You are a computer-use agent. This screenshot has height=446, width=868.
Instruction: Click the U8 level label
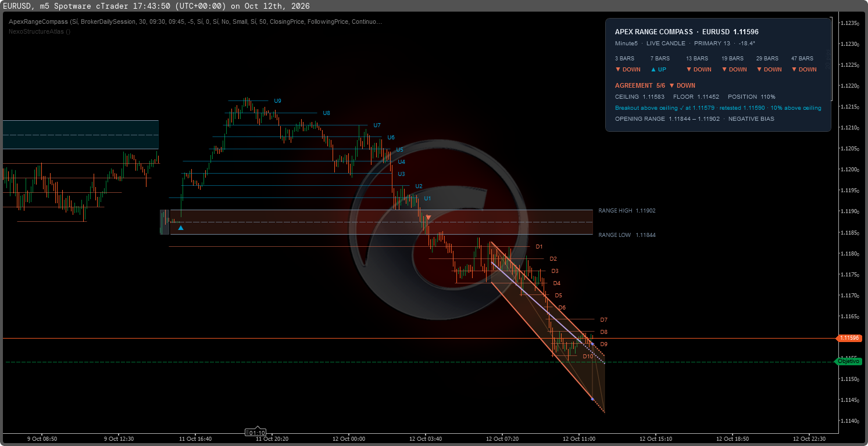(326, 113)
